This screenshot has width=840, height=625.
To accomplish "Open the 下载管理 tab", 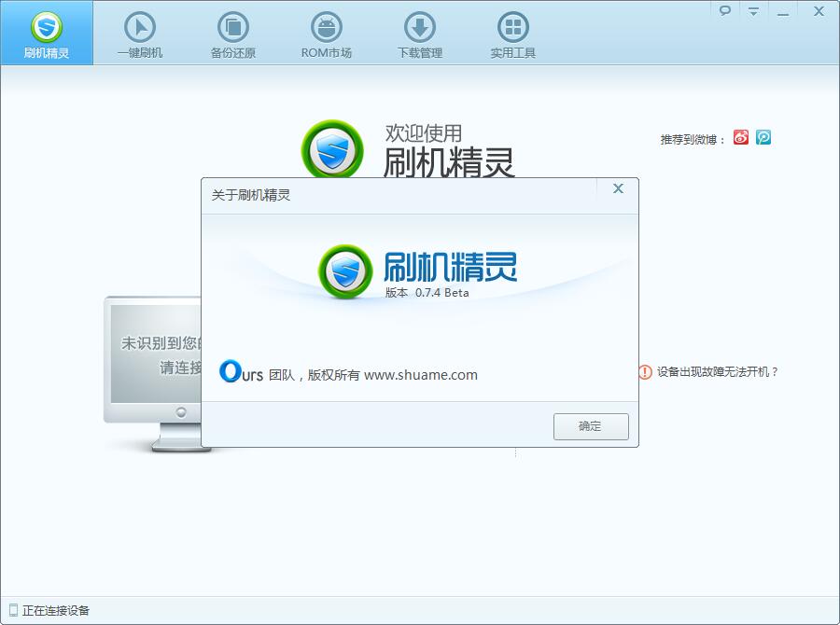I will (x=419, y=34).
